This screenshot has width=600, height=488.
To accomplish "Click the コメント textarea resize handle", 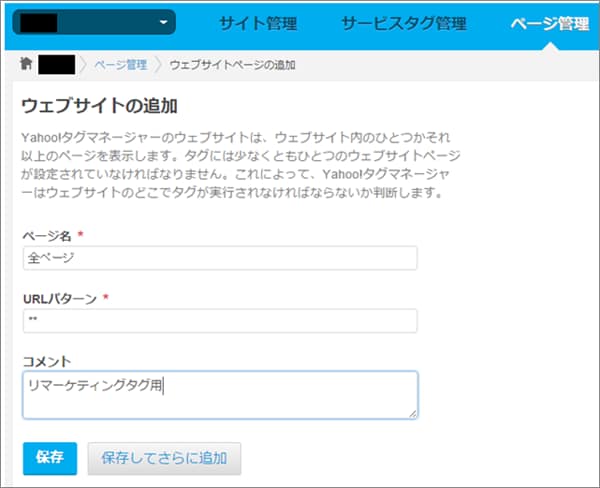I will coord(412,412).
